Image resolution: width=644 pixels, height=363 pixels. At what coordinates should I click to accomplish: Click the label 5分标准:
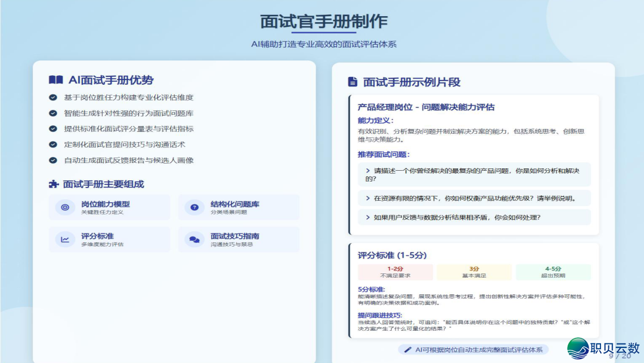tap(371, 289)
